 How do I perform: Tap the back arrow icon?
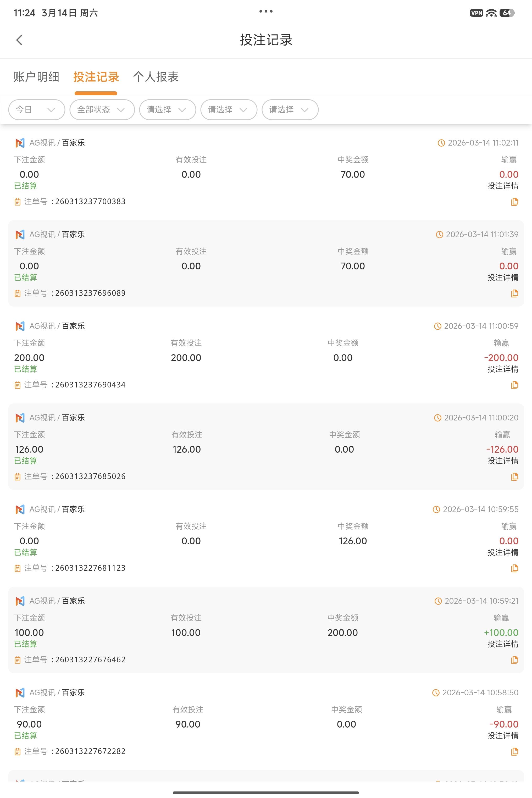[x=19, y=40]
